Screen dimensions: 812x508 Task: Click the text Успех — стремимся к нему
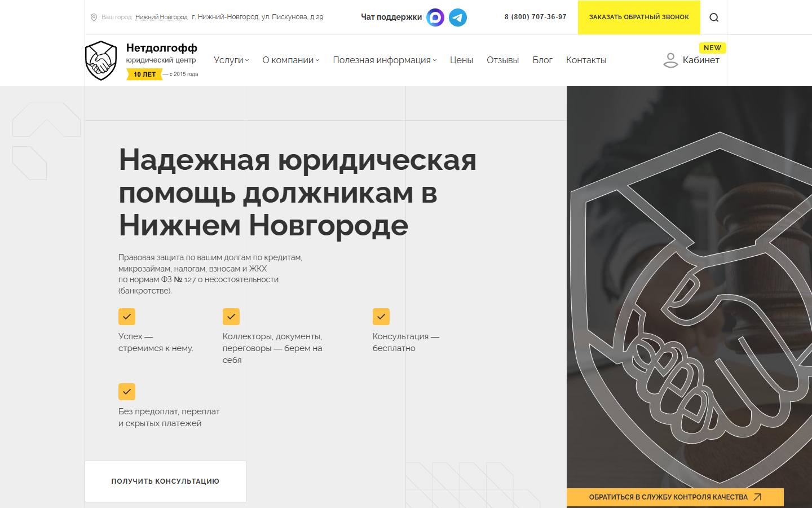[156, 342]
